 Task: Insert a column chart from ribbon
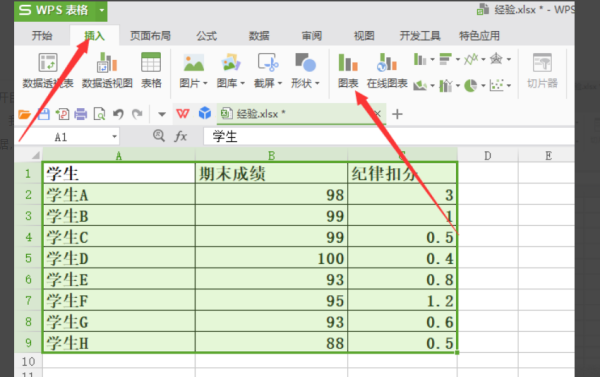click(x=420, y=59)
